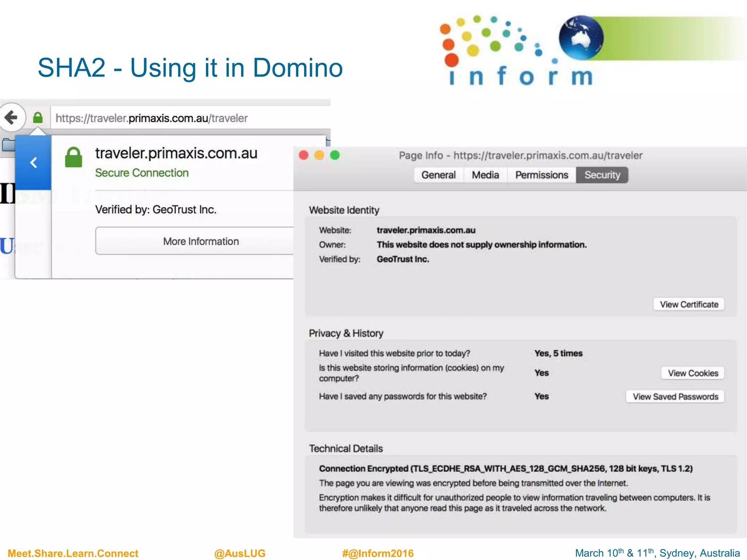
Task: Click the large green padlock beside traveler.primaxis.com.au
Action: point(73,157)
